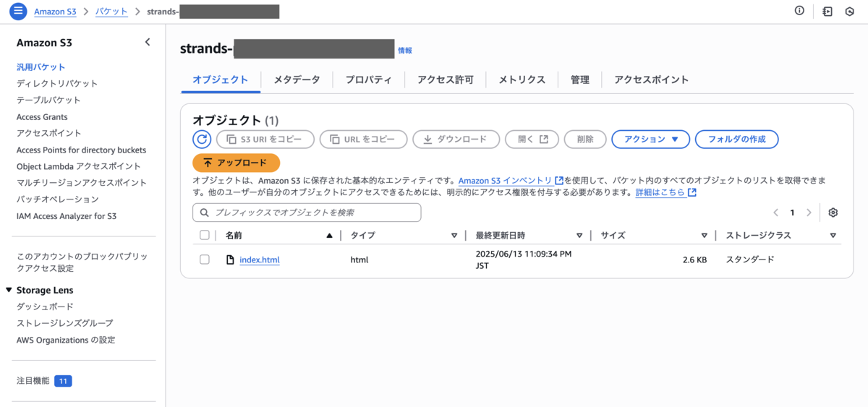Click the スタンダード storage class cell
The height and width of the screenshot is (407, 868).
tap(749, 259)
